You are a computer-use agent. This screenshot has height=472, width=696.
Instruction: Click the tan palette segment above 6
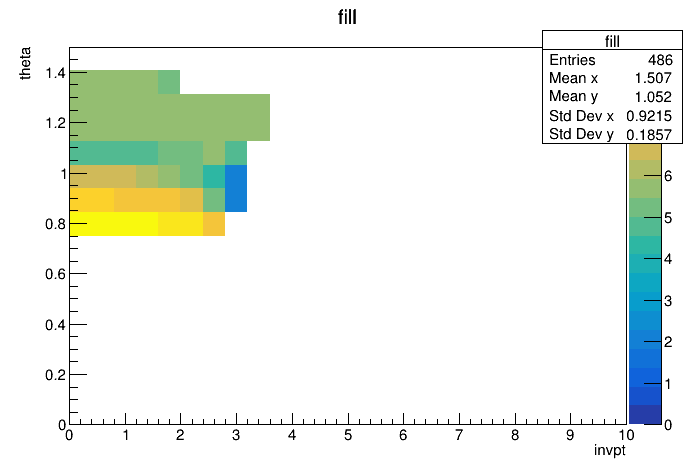pyautogui.click(x=645, y=152)
